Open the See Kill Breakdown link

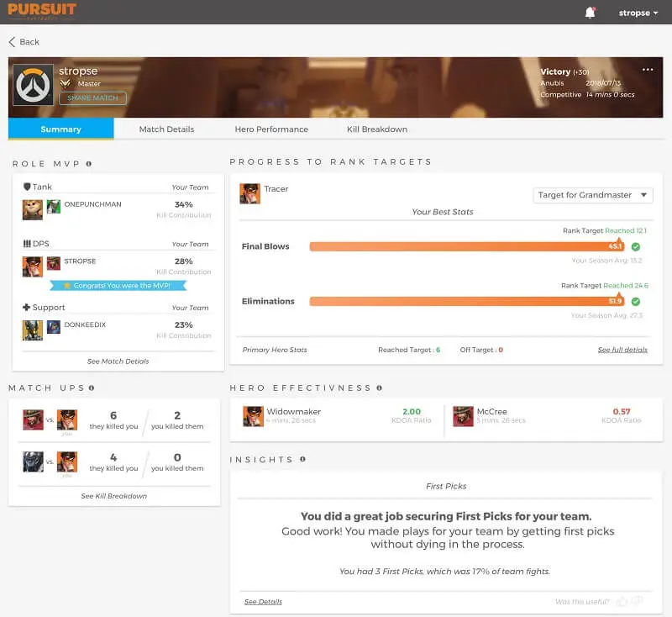coord(113,496)
